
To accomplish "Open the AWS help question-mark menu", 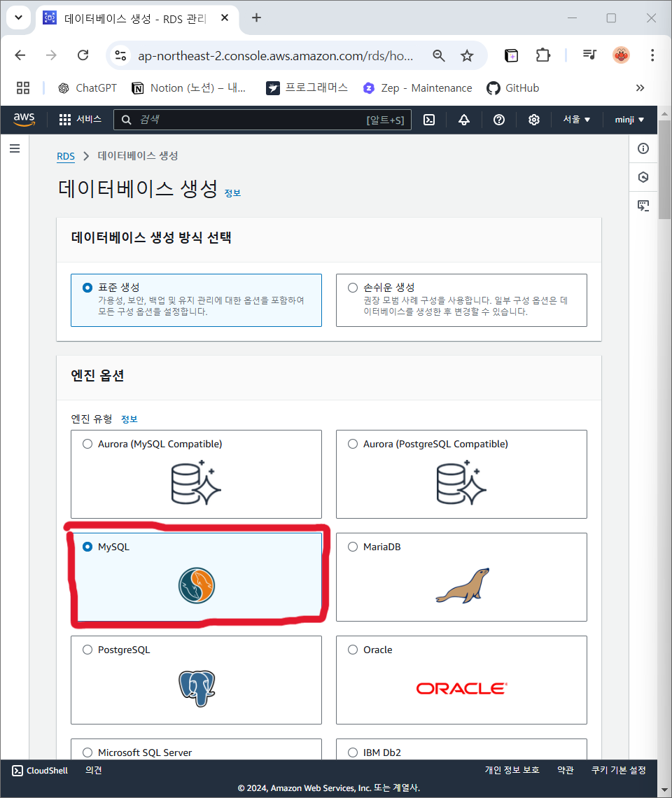I will tap(499, 120).
